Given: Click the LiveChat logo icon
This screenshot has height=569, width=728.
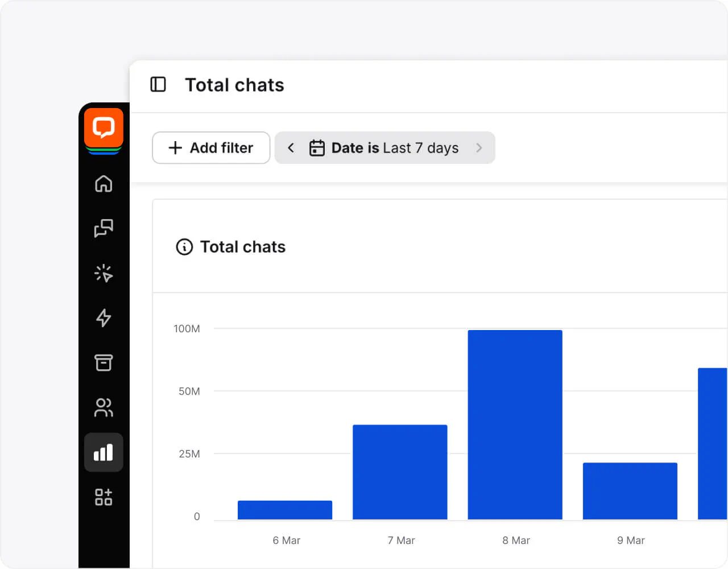Looking at the screenshot, I should pyautogui.click(x=104, y=128).
